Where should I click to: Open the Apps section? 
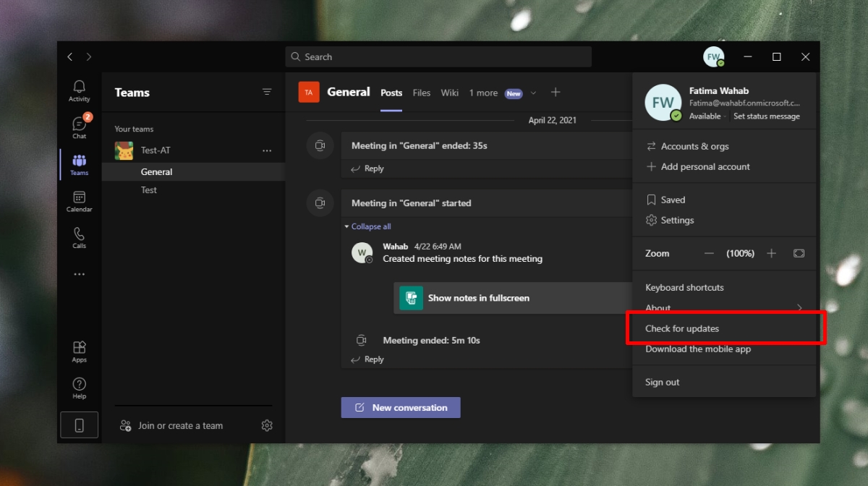pos(79,351)
